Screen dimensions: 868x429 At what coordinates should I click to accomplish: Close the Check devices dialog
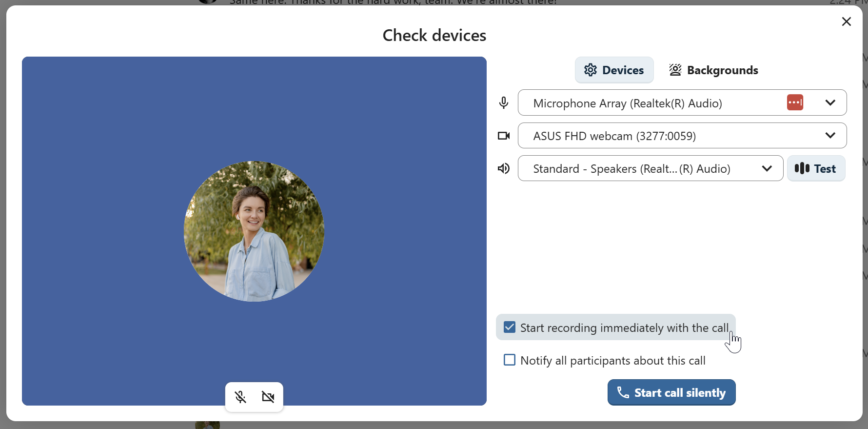846,21
